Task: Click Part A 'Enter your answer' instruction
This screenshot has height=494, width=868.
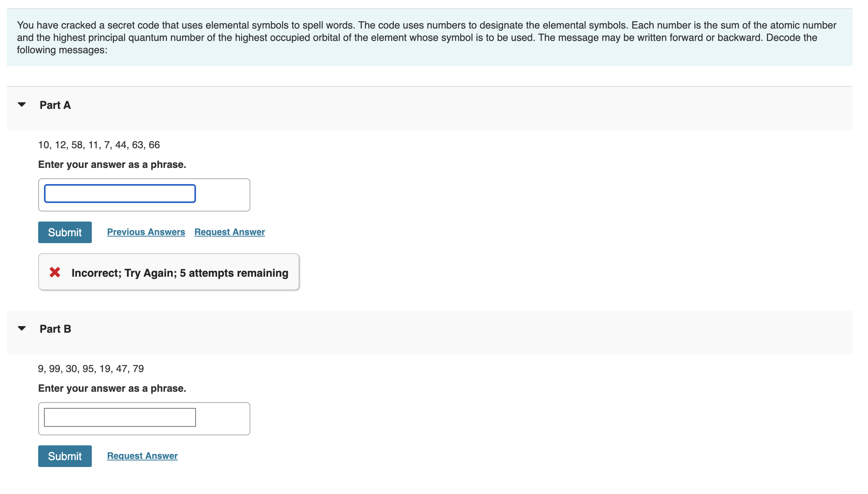Action: pos(112,164)
